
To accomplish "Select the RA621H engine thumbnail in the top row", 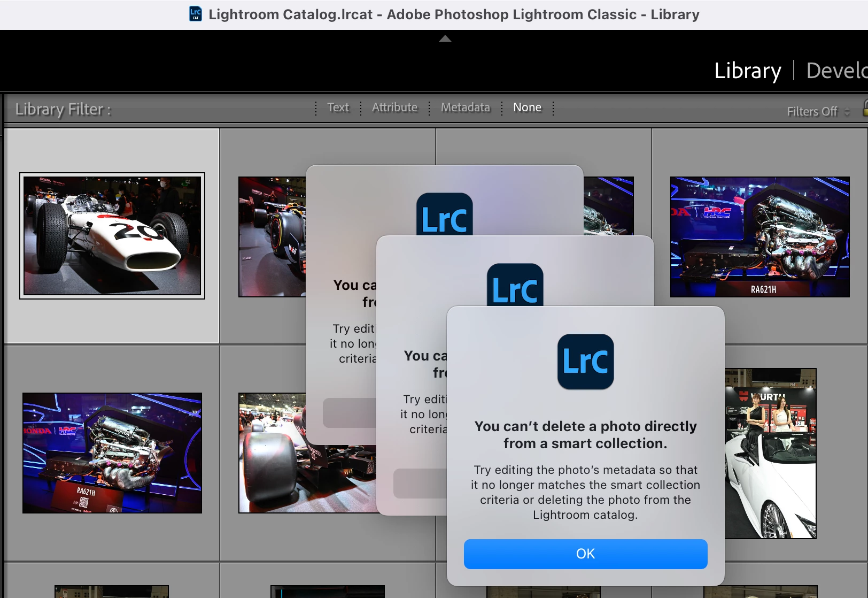I will tap(759, 237).
